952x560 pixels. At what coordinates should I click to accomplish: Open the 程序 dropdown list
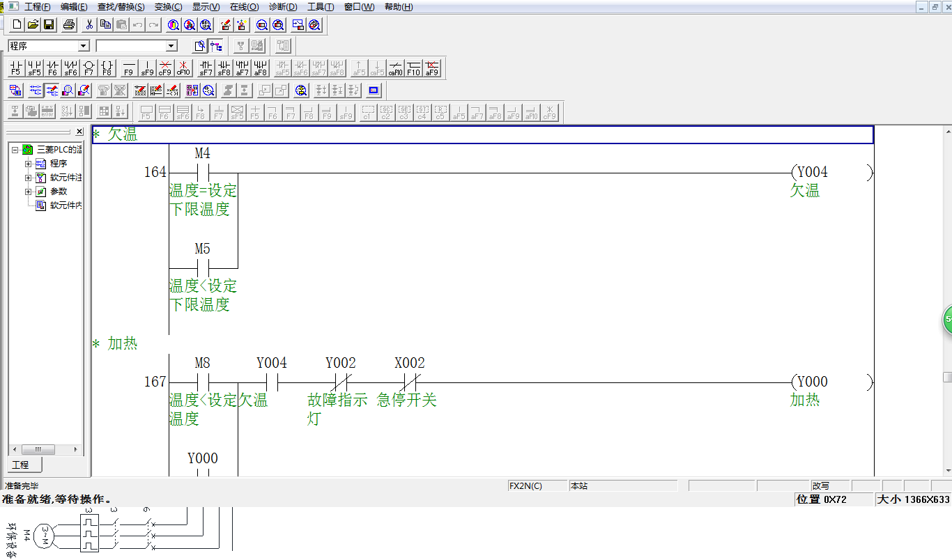pyautogui.click(x=84, y=46)
